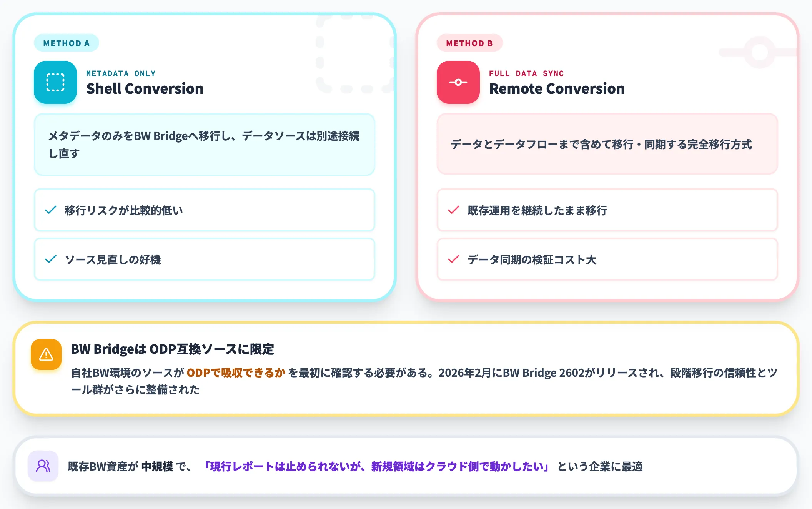Click the orange warning triangle icon

click(x=46, y=354)
